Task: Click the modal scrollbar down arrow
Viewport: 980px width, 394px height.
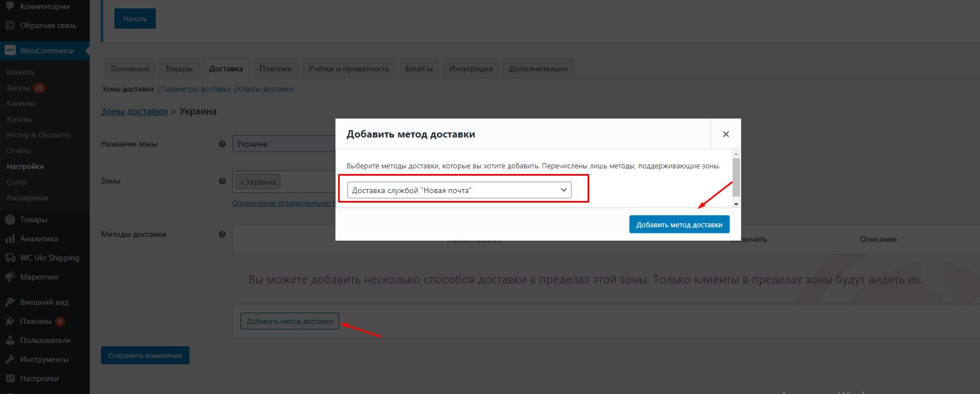Action: [736, 204]
